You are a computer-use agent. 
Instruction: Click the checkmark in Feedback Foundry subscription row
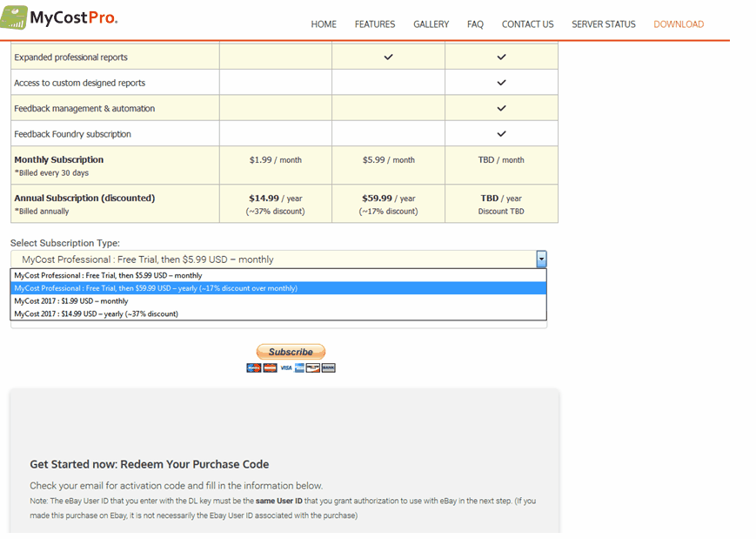coord(501,134)
